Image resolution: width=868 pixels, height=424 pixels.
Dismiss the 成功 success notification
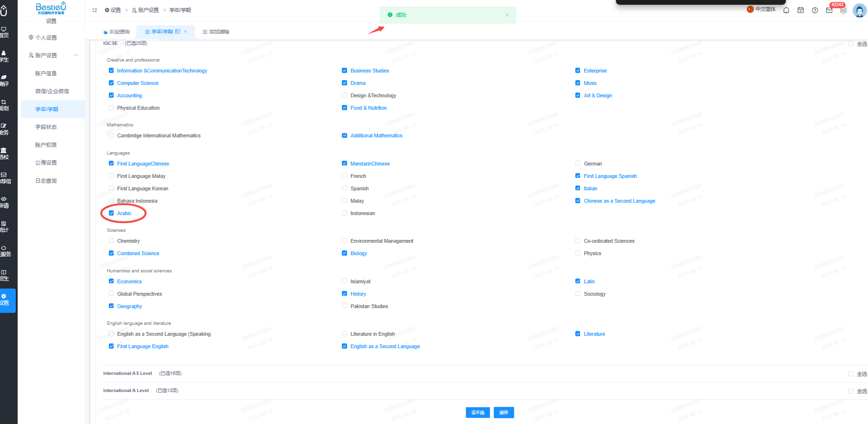coord(507,15)
